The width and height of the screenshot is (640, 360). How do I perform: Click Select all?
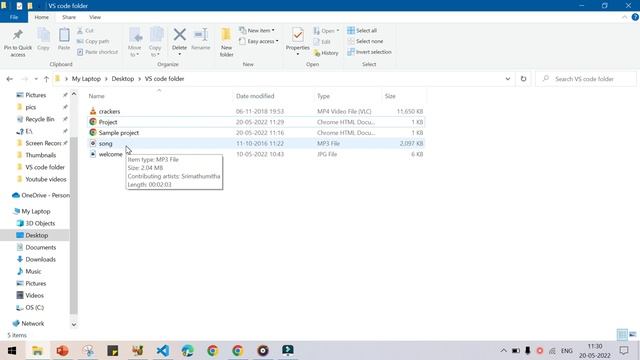click(x=362, y=31)
